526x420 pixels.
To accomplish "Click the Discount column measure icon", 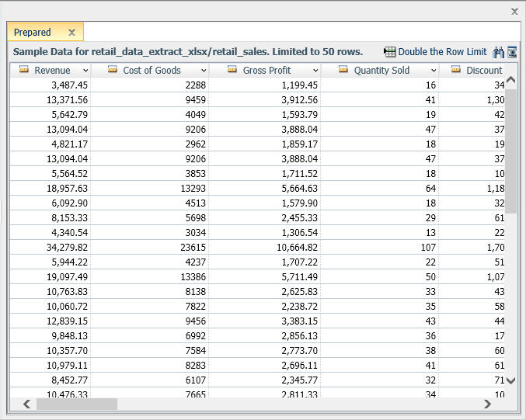I will (455, 69).
